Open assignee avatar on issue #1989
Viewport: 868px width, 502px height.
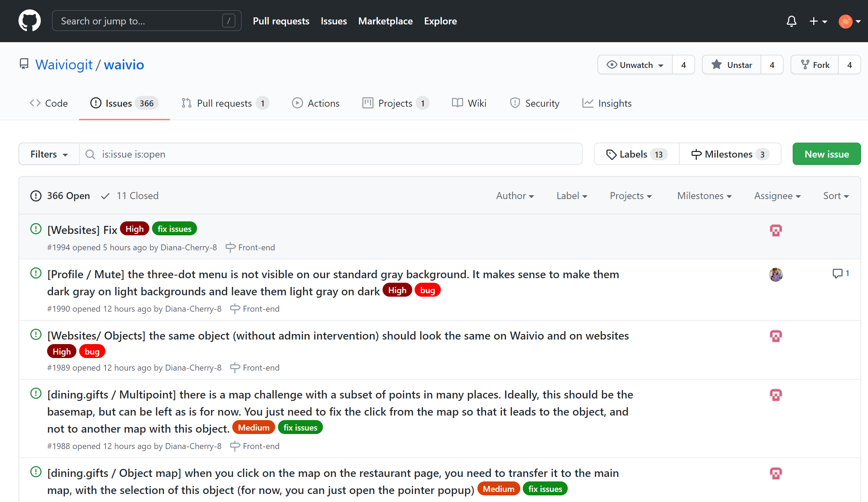click(776, 336)
